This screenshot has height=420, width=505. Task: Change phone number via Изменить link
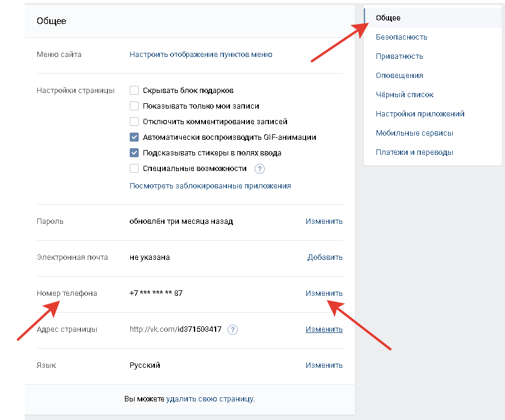324,293
